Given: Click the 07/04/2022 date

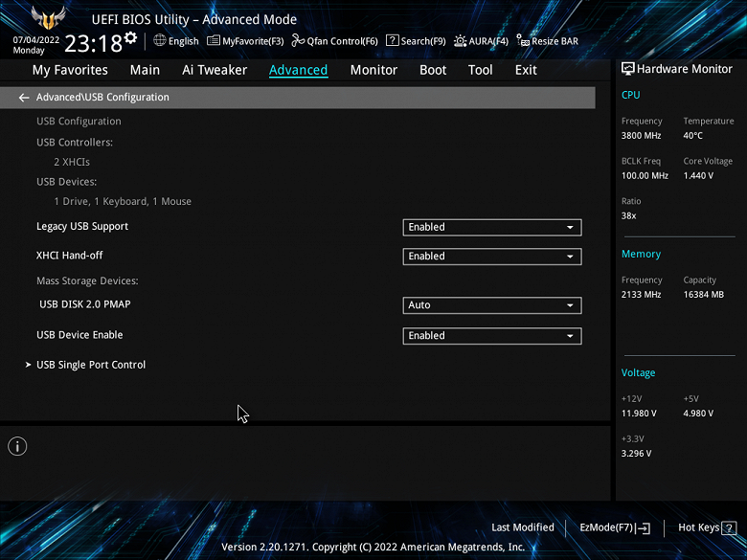Looking at the screenshot, I should pos(36,40).
